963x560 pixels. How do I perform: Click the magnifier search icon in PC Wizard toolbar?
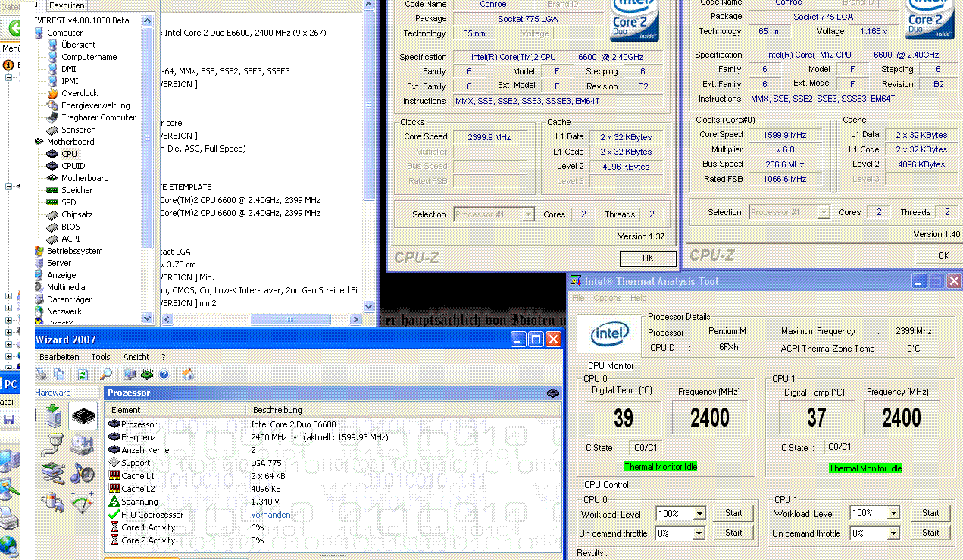(x=106, y=374)
